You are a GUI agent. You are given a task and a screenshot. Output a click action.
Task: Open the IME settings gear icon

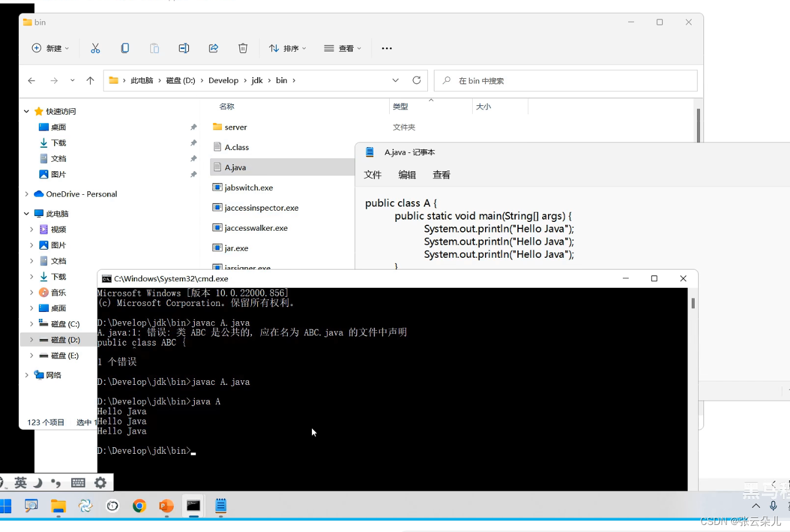coord(100,483)
